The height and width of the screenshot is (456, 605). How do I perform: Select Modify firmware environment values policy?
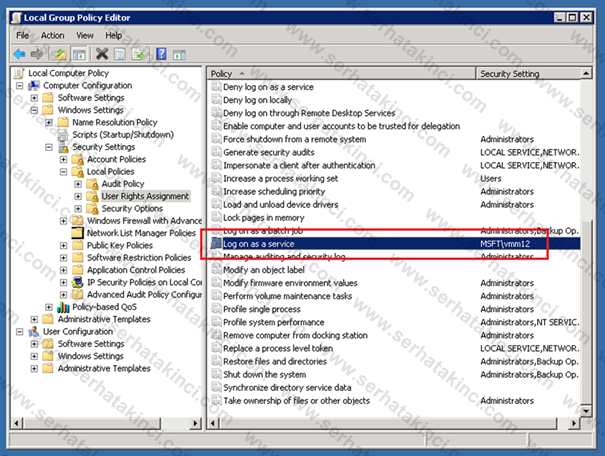[x=290, y=283]
